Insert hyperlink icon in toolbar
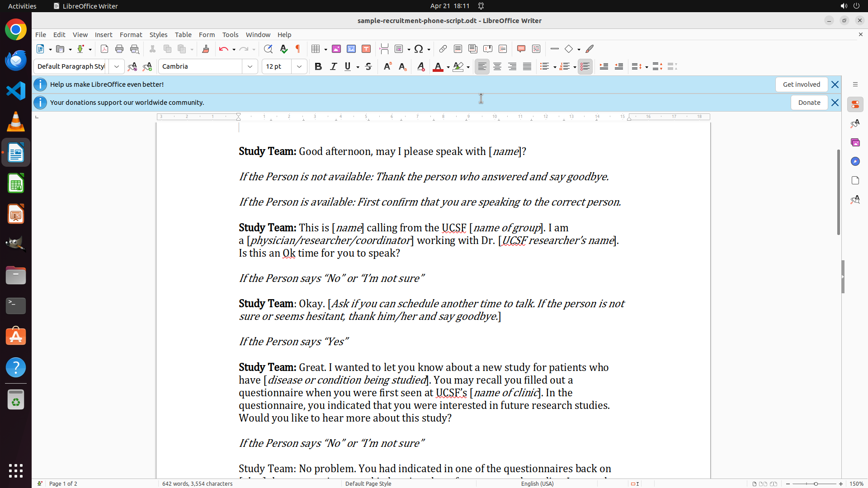This screenshot has width=868, height=488. (x=443, y=49)
